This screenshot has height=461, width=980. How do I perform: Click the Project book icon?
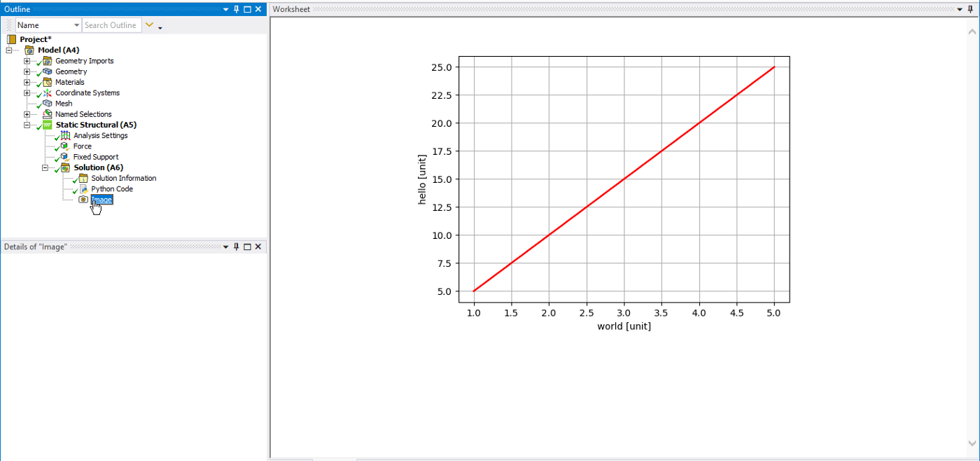pos(12,40)
